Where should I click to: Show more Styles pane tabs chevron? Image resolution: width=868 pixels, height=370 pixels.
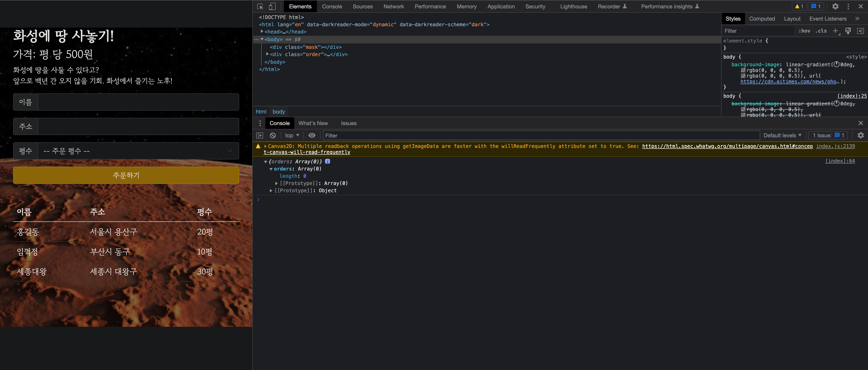point(857,19)
